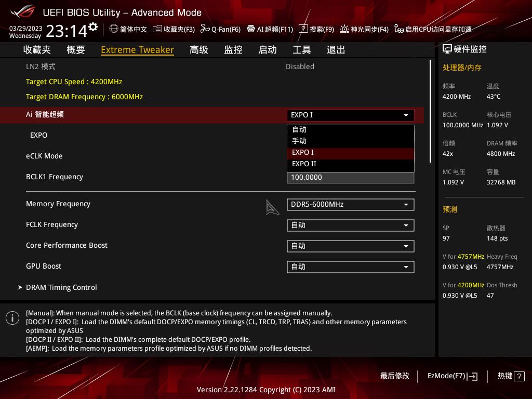The width and height of the screenshot is (532, 399).
Task: Click the info circle icon in help area
Action: [x=12, y=318]
